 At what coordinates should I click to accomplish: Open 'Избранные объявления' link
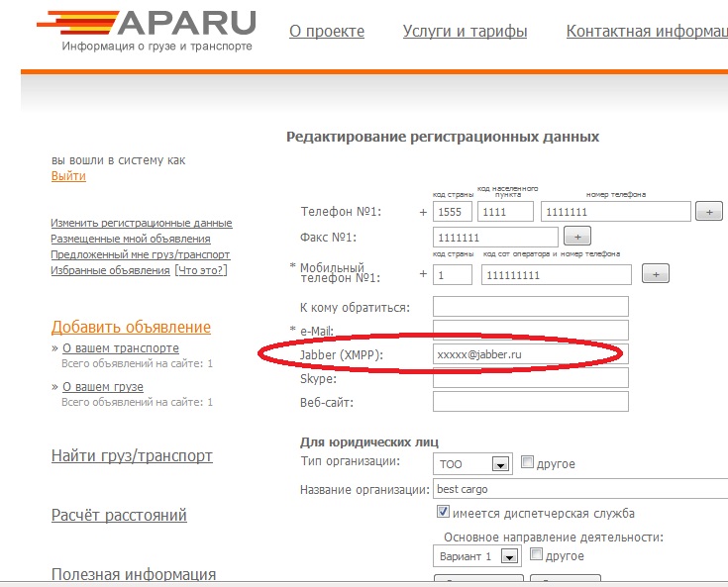click(110, 270)
